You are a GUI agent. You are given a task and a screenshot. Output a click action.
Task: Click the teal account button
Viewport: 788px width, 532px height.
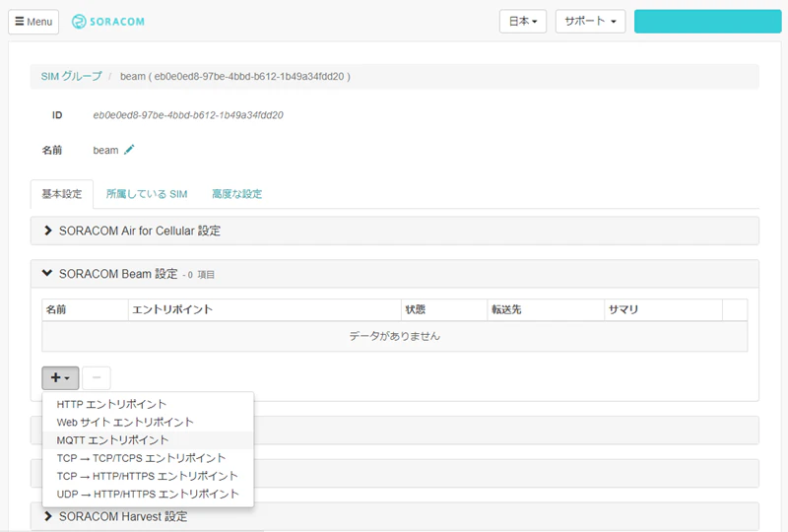pyautogui.click(x=707, y=22)
